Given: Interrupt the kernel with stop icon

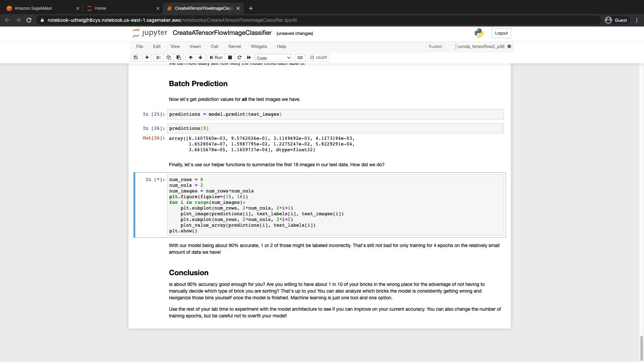Looking at the screenshot, I should (230, 58).
